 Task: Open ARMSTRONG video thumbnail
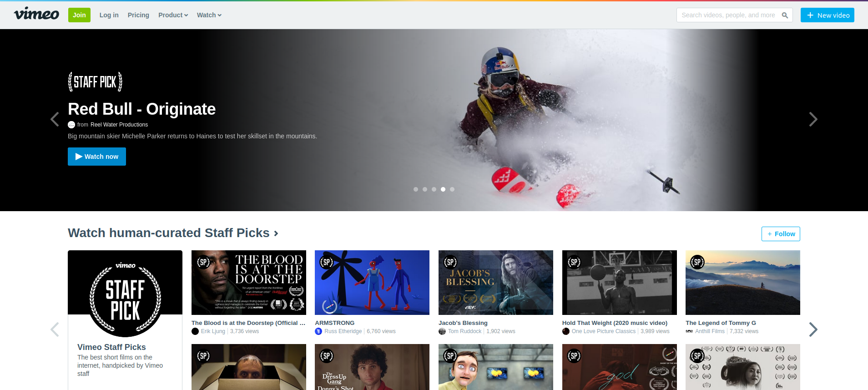coord(372,283)
